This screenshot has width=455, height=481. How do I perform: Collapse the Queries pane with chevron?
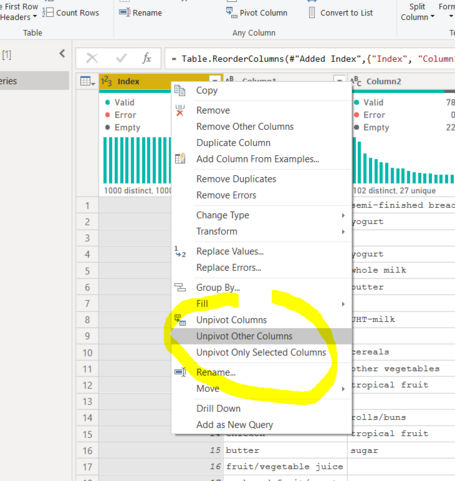click(62, 53)
